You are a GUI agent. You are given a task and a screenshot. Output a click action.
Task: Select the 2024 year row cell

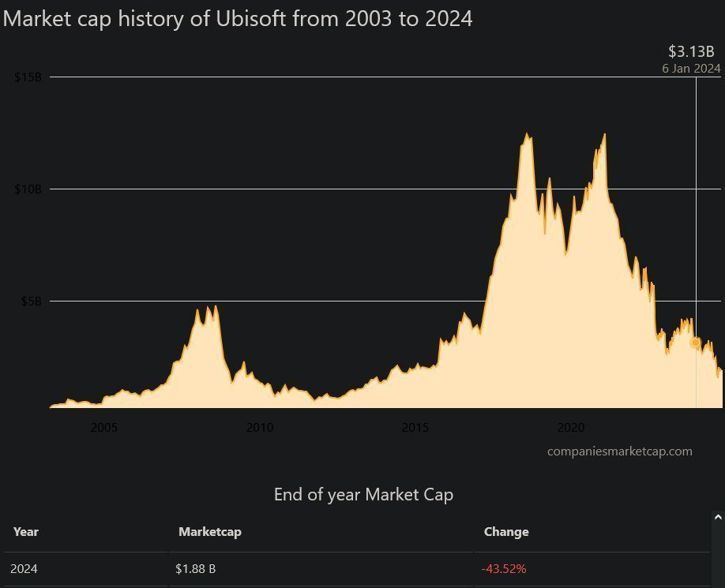(24, 569)
